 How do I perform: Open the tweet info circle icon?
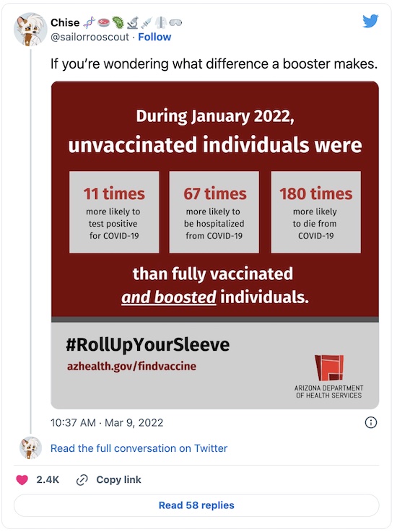pyautogui.click(x=370, y=422)
